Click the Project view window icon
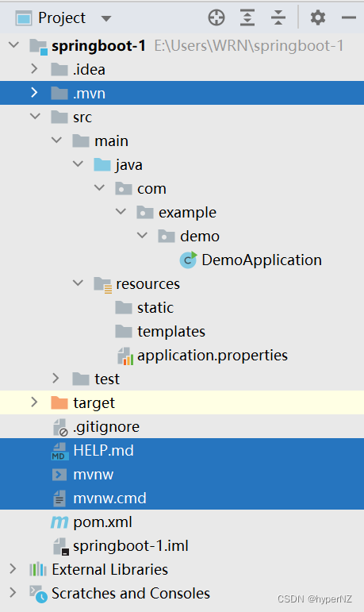The width and height of the screenshot is (364, 612). [24, 18]
